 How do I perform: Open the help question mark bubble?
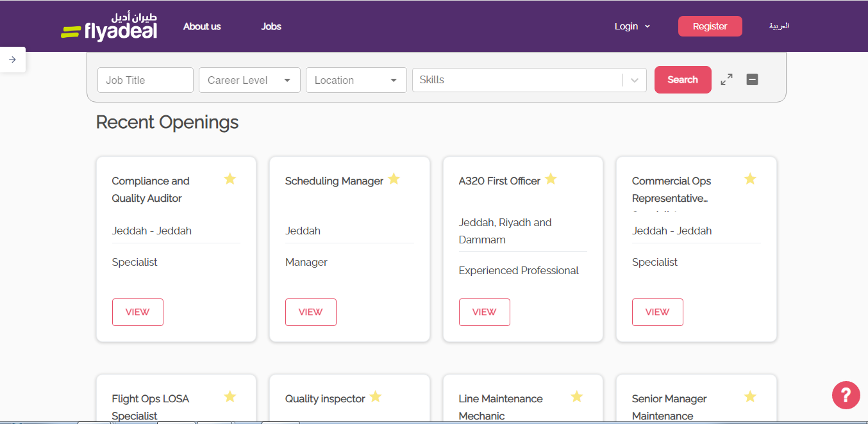point(846,395)
